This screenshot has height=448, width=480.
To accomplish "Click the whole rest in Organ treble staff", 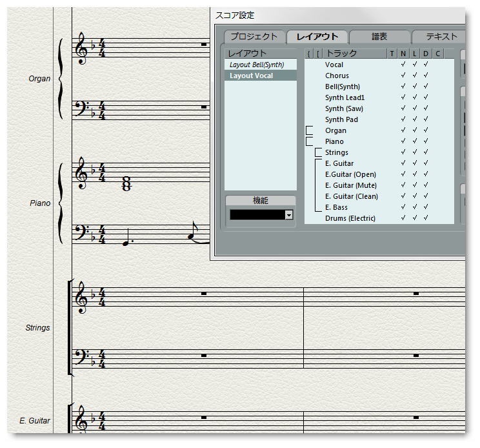I will coord(204,45).
